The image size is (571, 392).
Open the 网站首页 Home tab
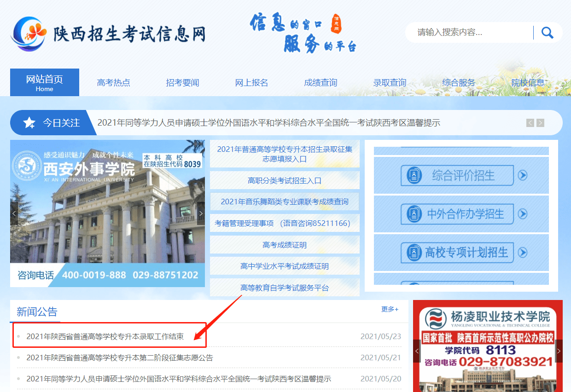(45, 82)
